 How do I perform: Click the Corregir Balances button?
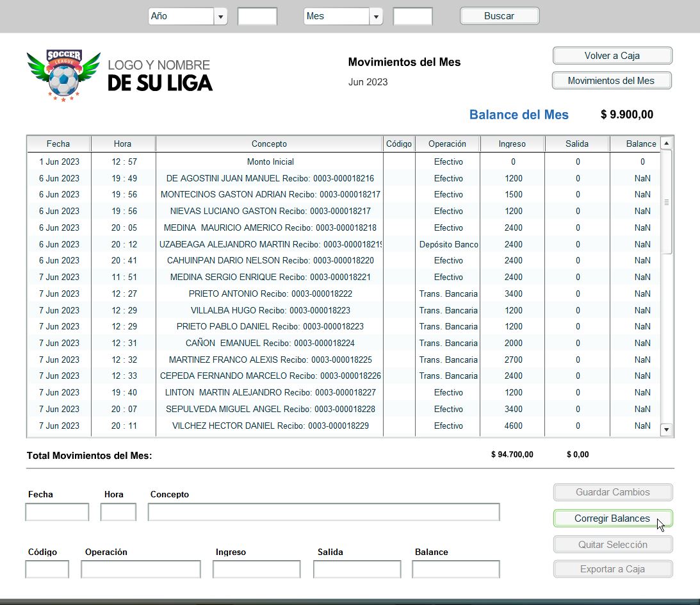[x=612, y=518]
